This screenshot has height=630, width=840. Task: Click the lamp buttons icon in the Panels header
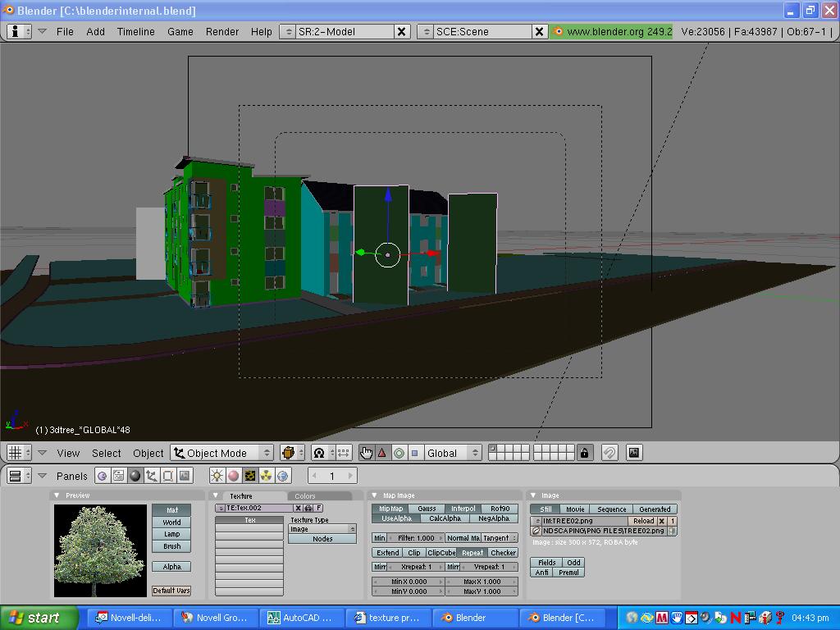pos(217,476)
